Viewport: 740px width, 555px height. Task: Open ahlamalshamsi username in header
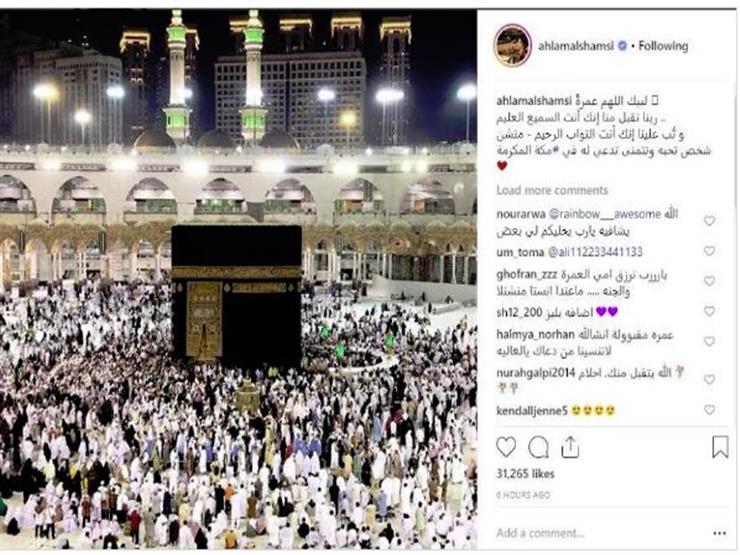point(576,46)
